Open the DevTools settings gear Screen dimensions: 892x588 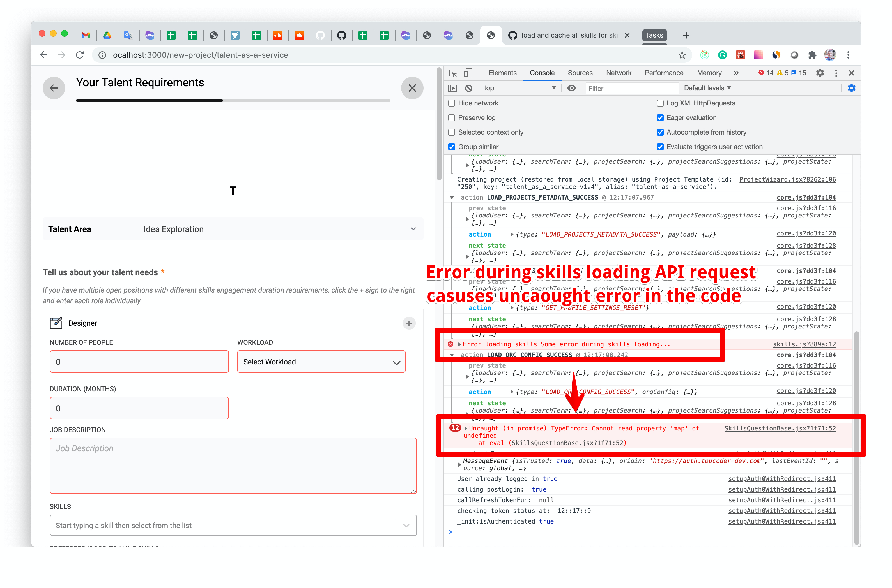coord(820,73)
